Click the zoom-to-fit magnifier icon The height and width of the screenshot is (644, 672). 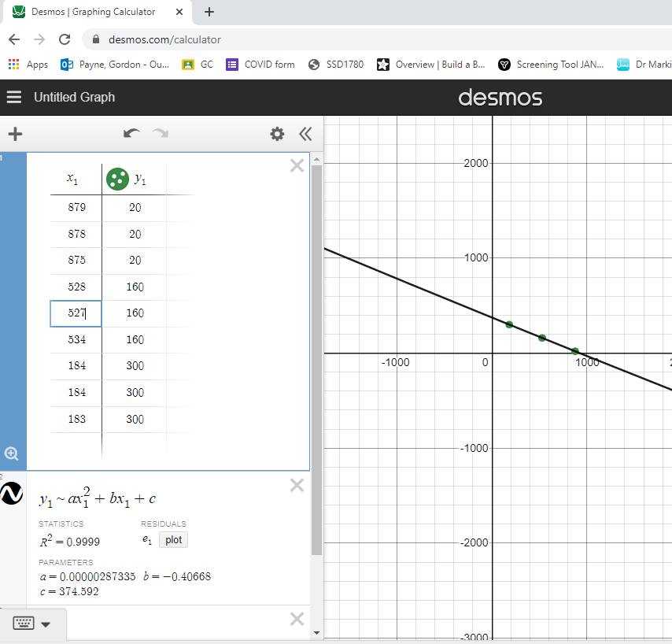coord(11,453)
